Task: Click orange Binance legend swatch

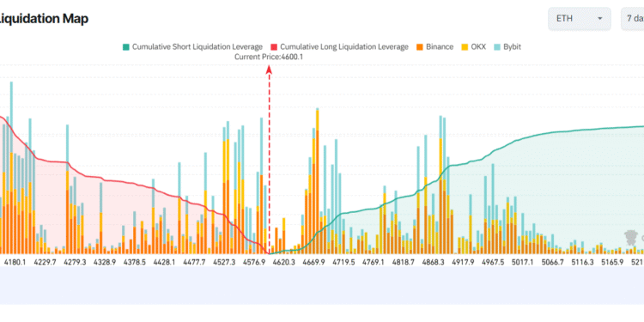Action: [x=420, y=47]
